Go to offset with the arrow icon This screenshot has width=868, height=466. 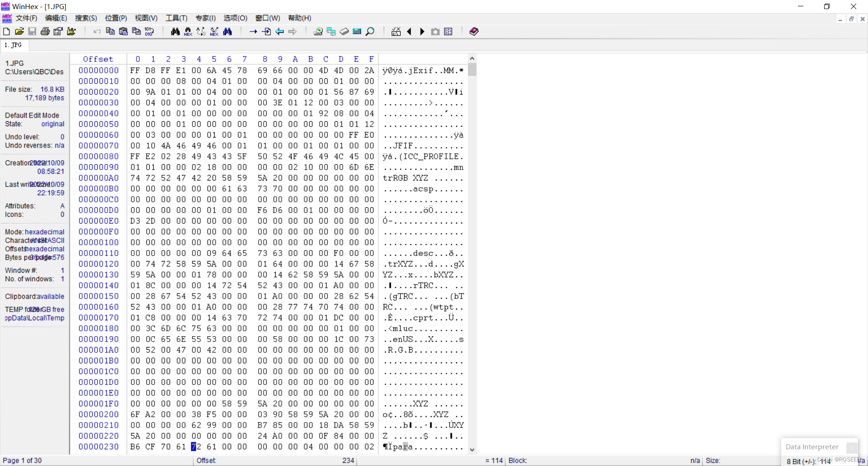[x=253, y=31]
